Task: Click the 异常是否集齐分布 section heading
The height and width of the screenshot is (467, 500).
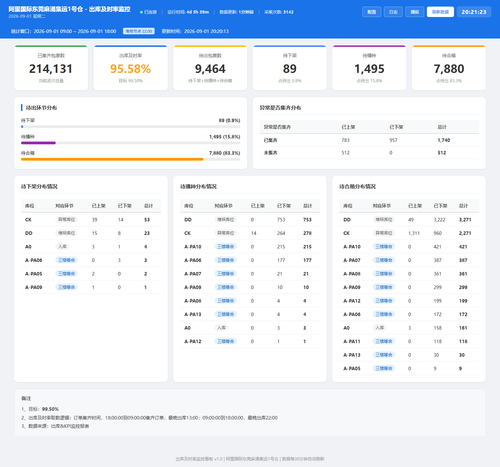Action: click(280, 108)
